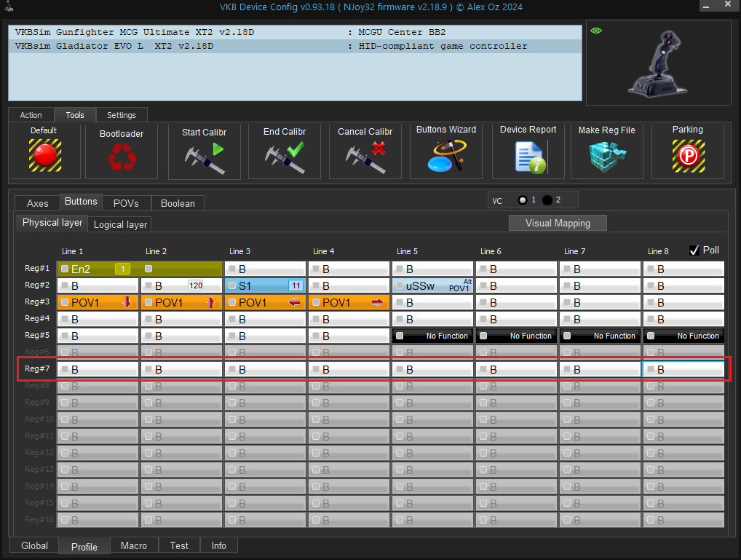The height and width of the screenshot is (560, 741).
Task: Switch to the POVs tab
Action: pos(126,203)
